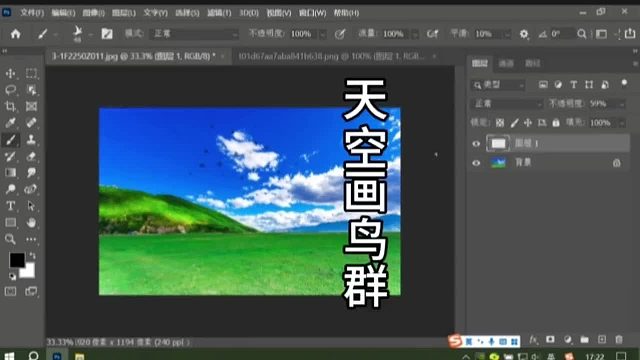
Task: Select the Path Selection tool
Action: tap(31, 206)
